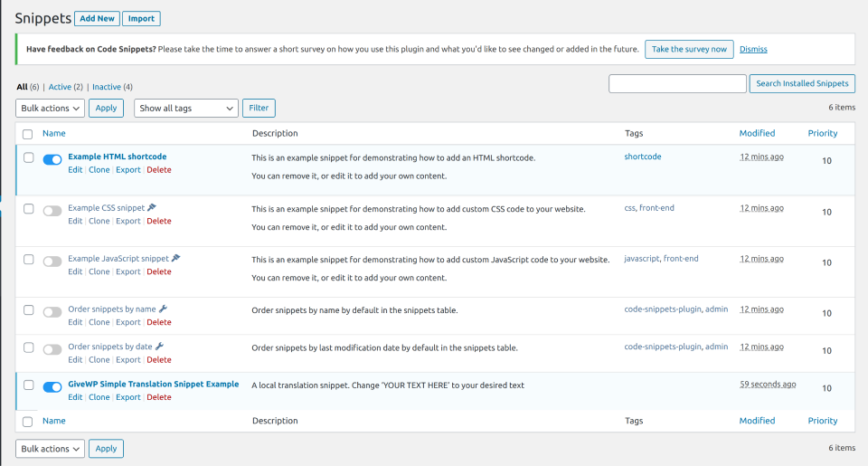The height and width of the screenshot is (466, 868).
Task: Click '59 seconds ago' modified time
Action: [768, 384]
